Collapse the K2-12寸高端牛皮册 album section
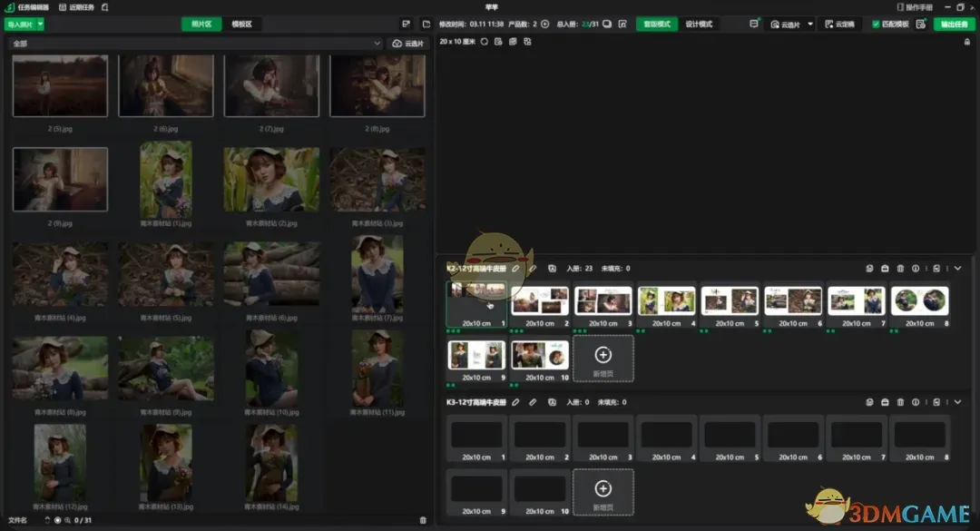Viewport: 980px width, 531px height. coord(957,269)
